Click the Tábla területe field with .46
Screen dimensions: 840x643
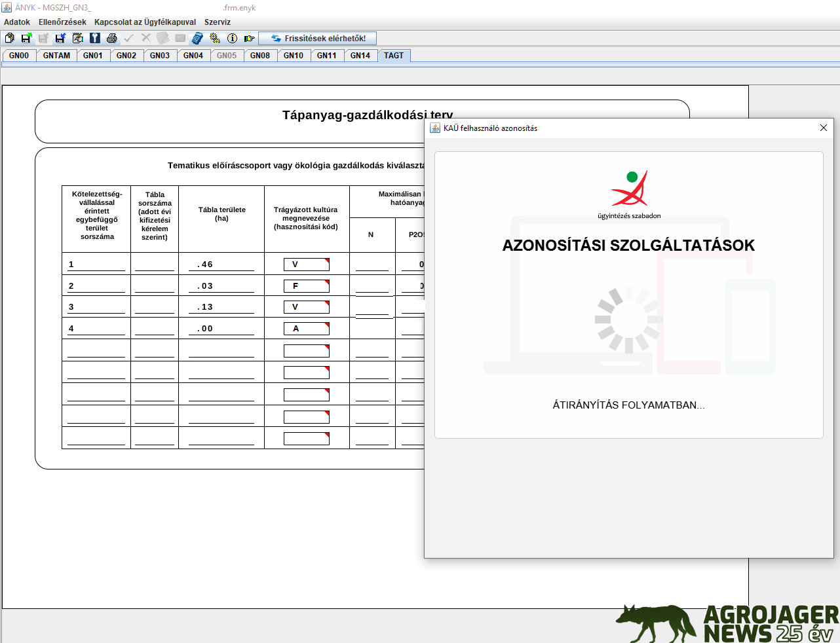click(221, 265)
